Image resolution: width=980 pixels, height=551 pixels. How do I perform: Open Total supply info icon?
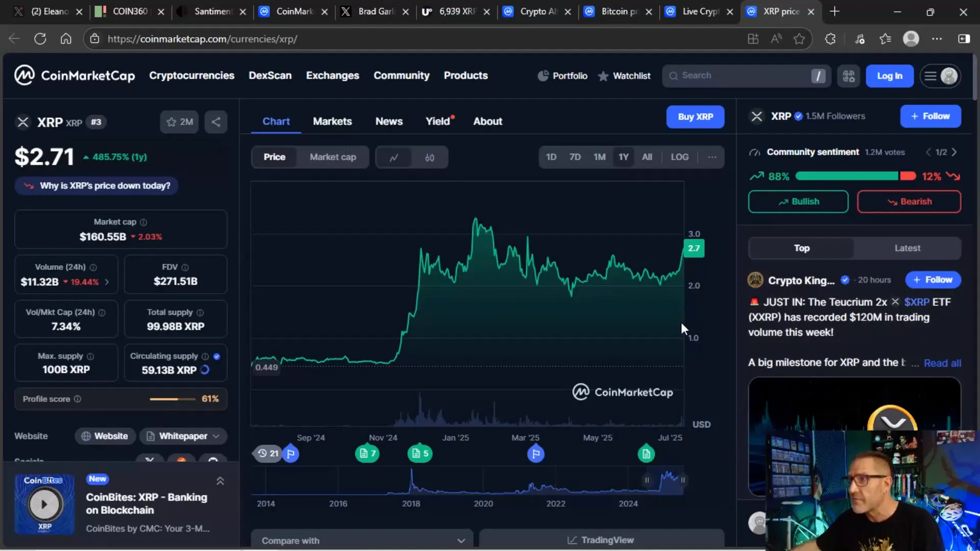[200, 312]
